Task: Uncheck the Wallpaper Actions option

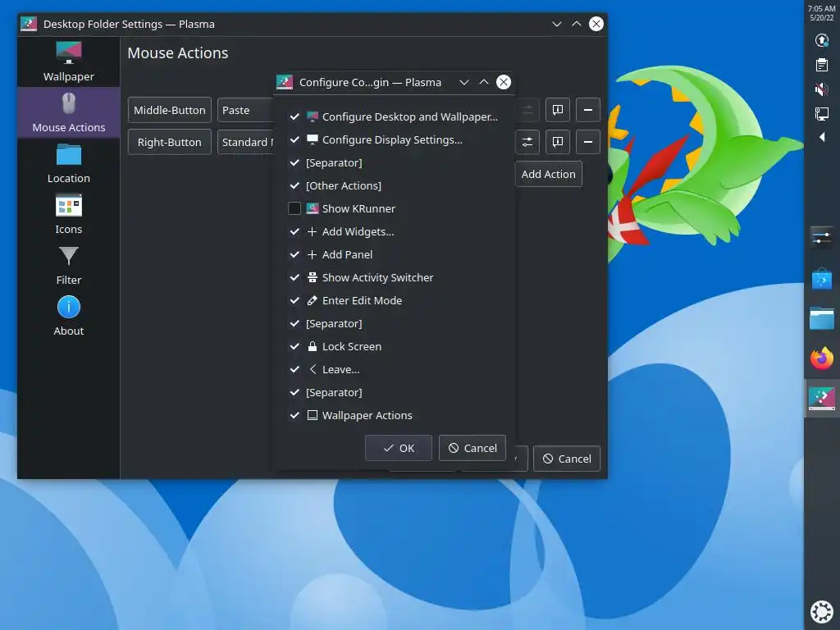Action: tap(294, 415)
